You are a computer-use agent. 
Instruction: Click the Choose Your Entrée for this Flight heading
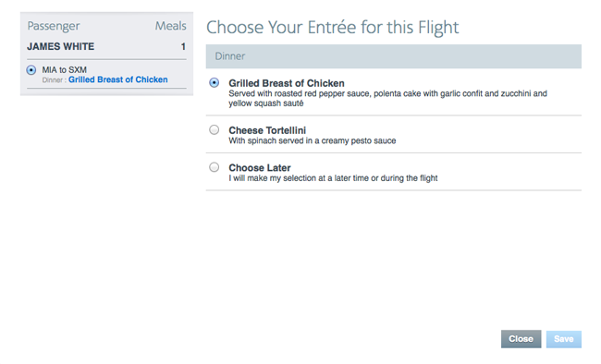[x=332, y=28]
